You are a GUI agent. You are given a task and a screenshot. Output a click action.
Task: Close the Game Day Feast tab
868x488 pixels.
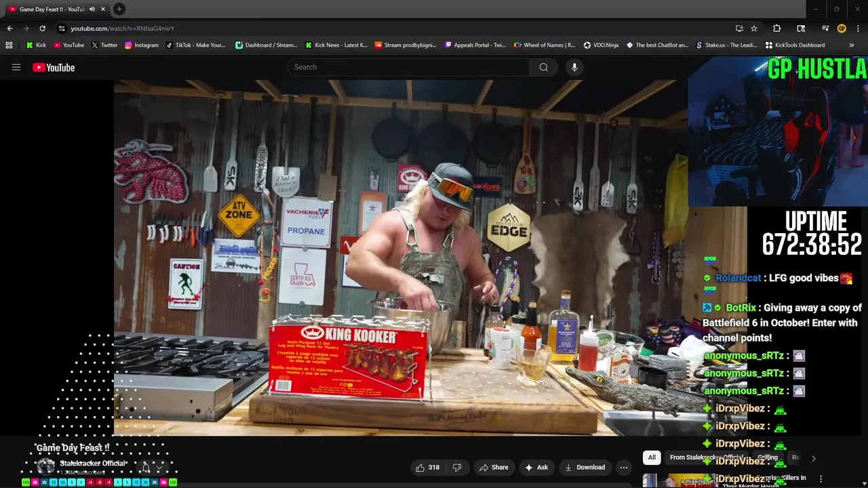point(103,9)
